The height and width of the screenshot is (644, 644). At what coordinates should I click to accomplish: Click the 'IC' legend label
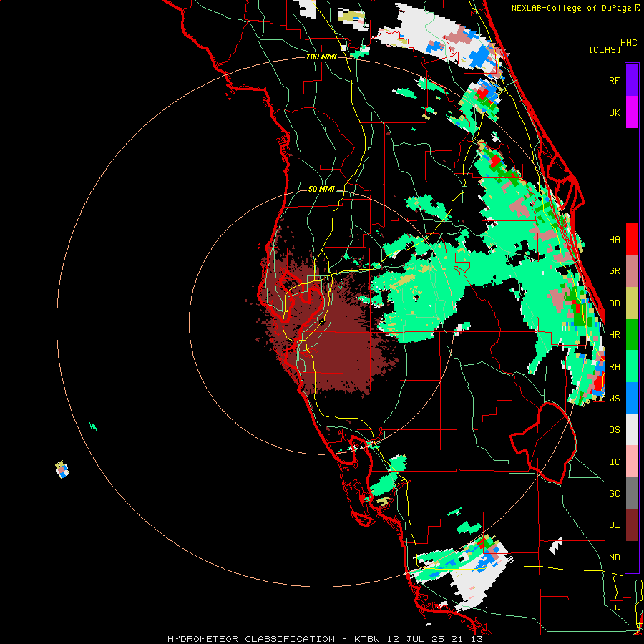614,462
